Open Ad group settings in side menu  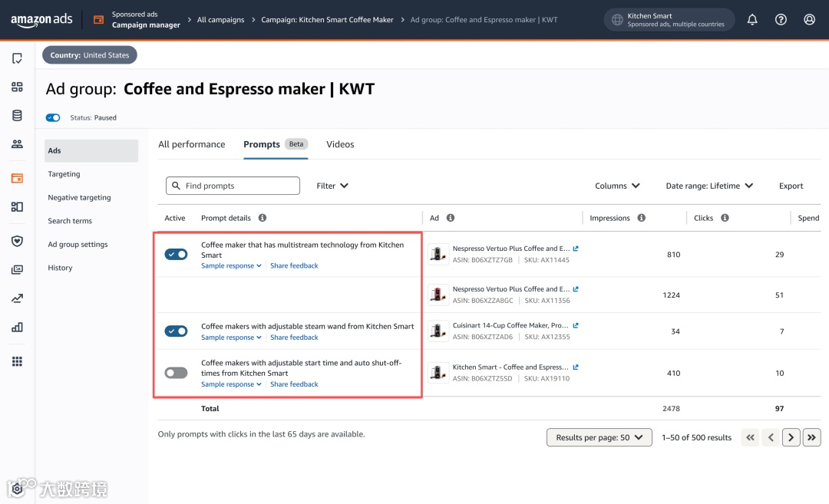78,244
